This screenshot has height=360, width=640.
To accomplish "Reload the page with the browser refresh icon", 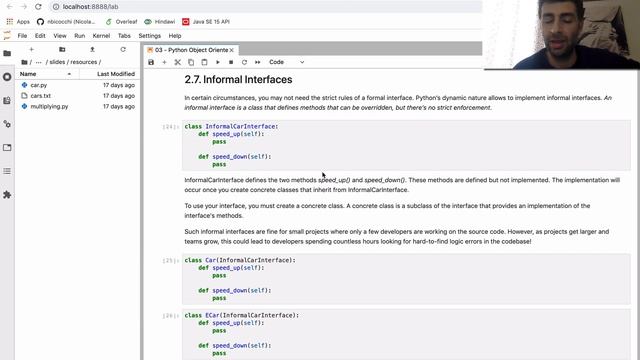I will (x=38, y=7).
